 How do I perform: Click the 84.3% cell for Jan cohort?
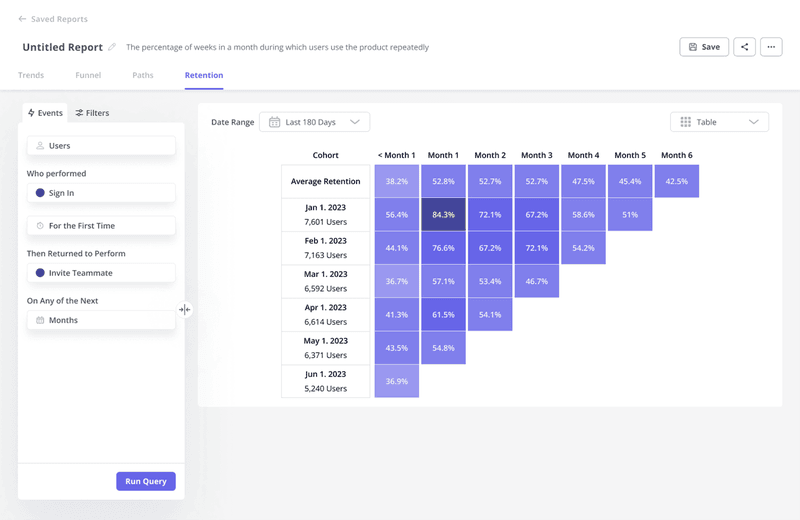tap(443, 214)
